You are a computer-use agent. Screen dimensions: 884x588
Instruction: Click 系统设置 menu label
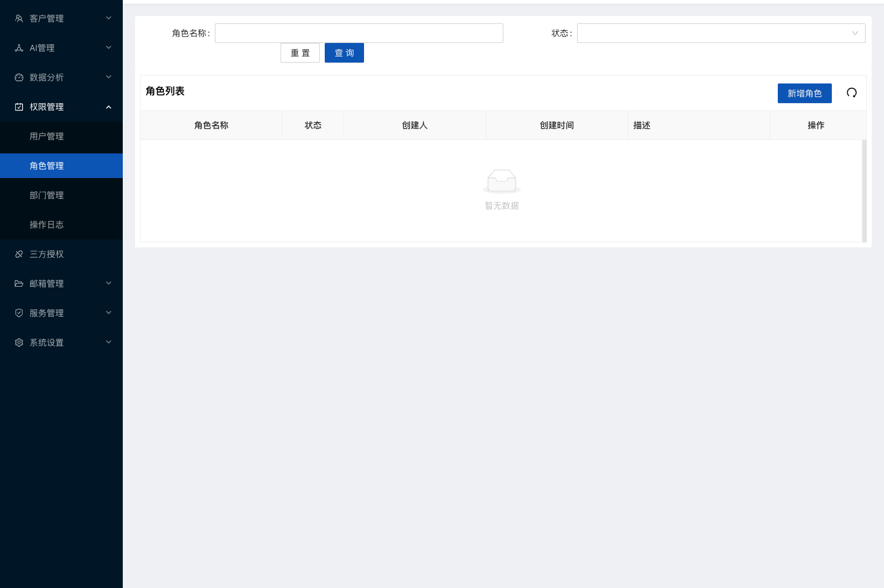[47, 342]
